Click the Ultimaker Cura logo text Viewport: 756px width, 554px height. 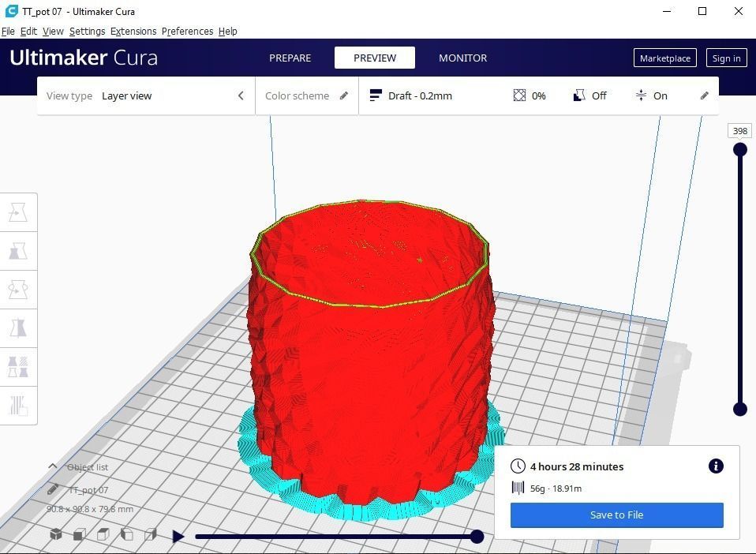point(84,58)
